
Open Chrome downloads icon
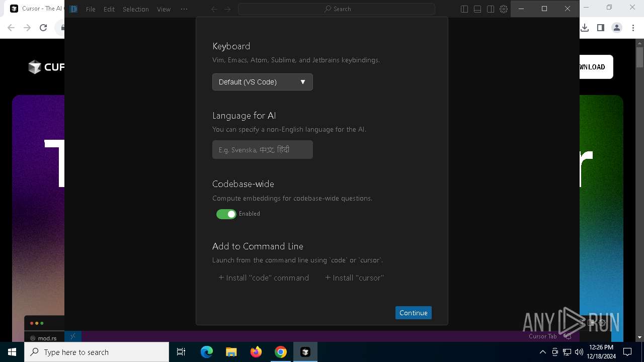click(585, 28)
